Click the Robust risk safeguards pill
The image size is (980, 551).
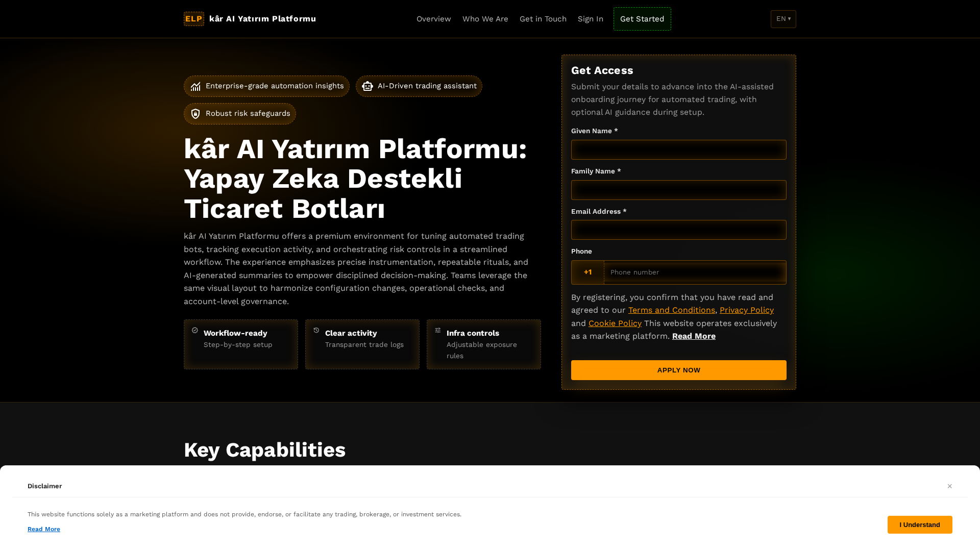click(240, 114)
